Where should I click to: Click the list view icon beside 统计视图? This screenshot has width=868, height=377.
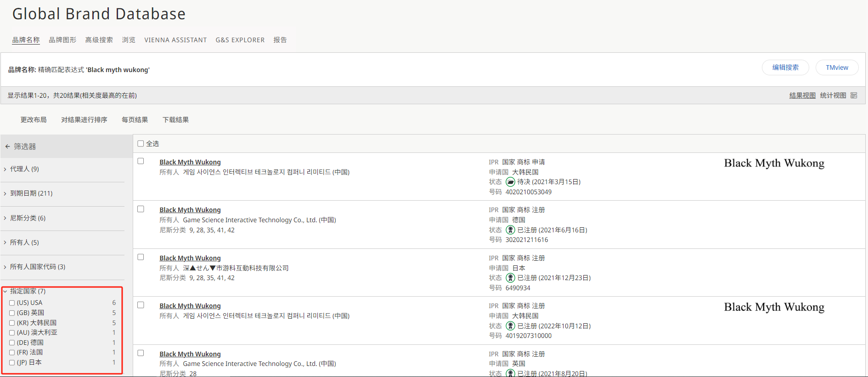854,96
